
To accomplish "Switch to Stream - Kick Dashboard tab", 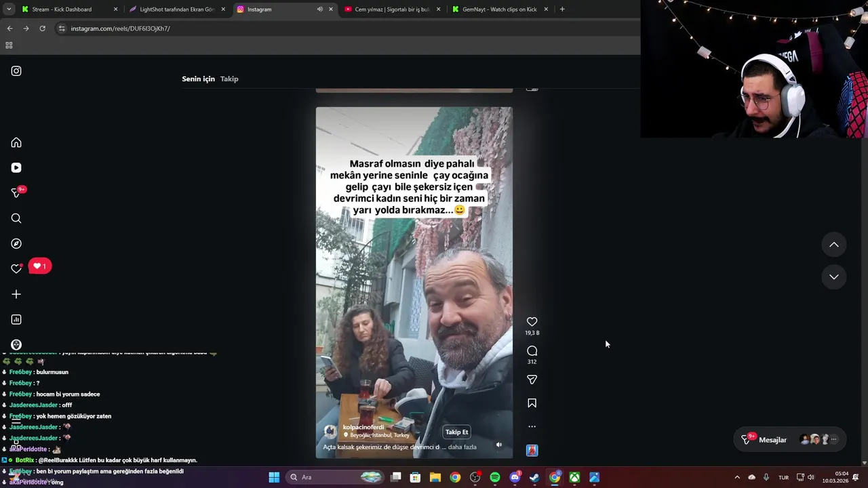I will pyautogui.click(x=70, y=9).
